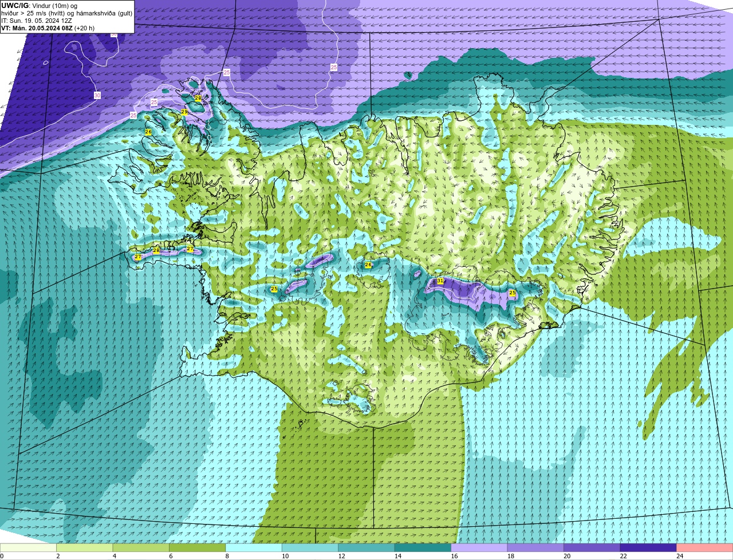Select the 8–10 m/s pale cyan legend swatch
Screen dimensions: 733x560
[x=254, y=547]
